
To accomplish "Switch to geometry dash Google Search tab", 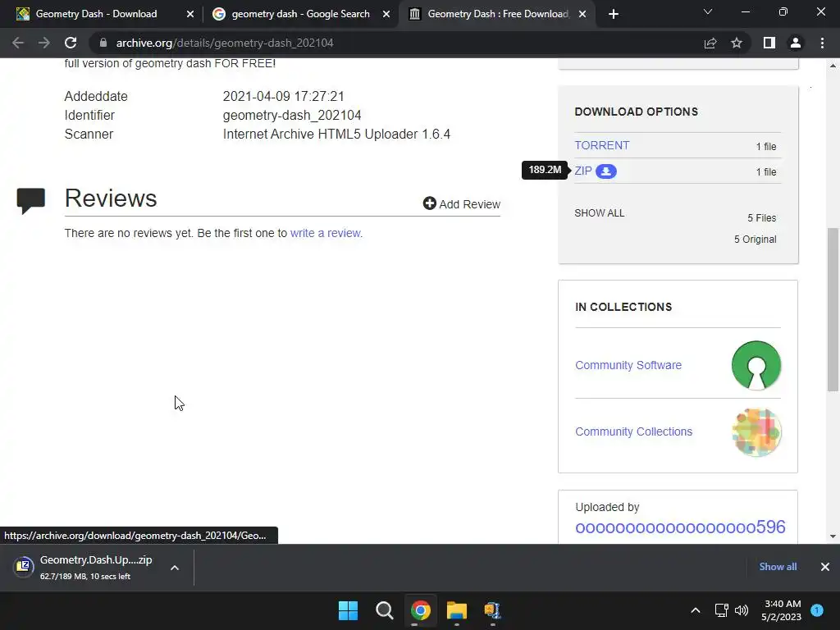I will tap(300, 14).
